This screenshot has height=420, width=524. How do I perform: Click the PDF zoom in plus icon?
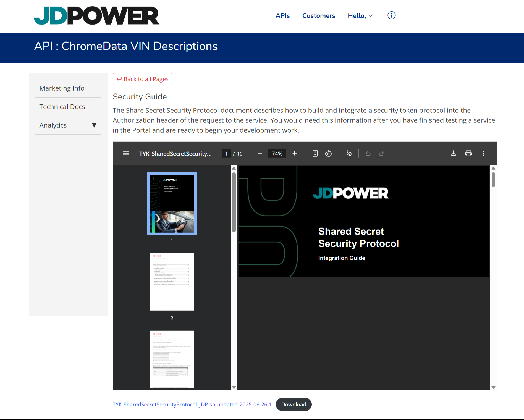(295, 153)
